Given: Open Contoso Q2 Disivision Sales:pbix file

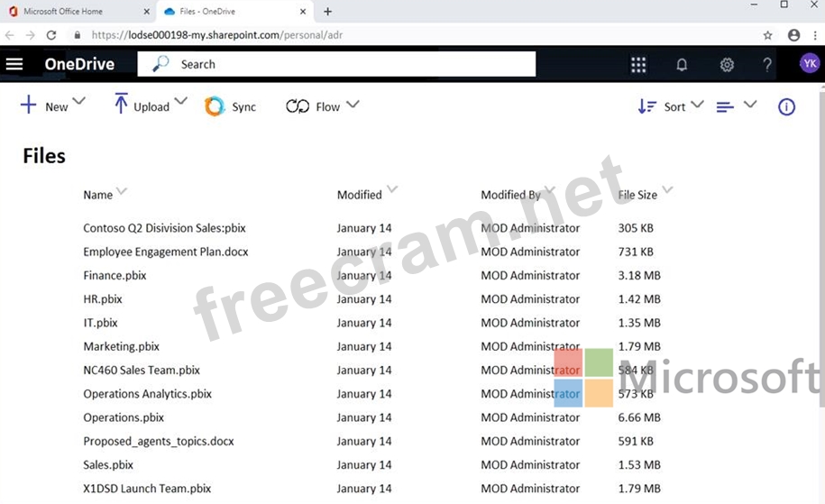Looking at the screenshot, I should [x=165, y=228].
